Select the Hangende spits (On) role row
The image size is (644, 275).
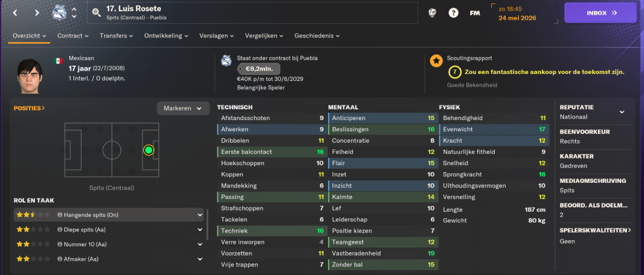109,215
